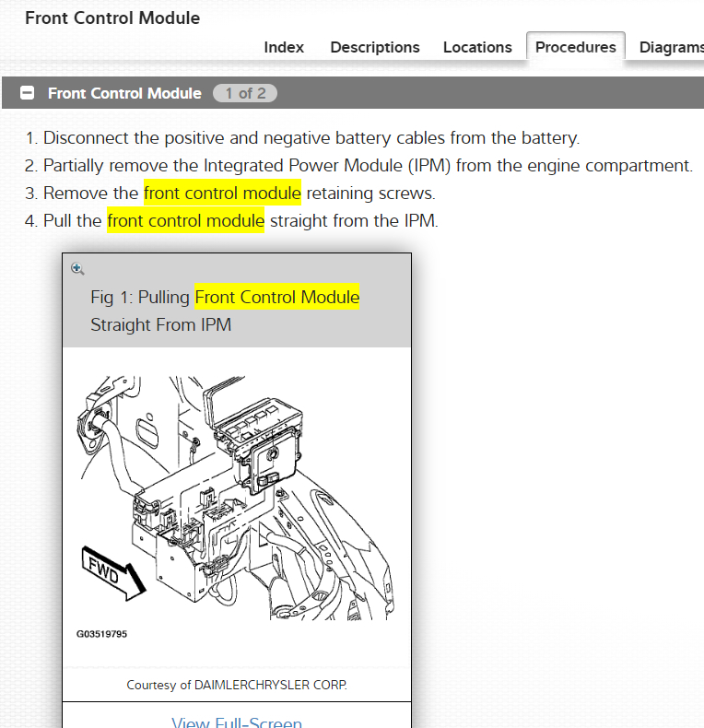The height and width of the screenshot is (728, 704).
Task: Click step 3 about retaining screws
Action: point(230,194)
